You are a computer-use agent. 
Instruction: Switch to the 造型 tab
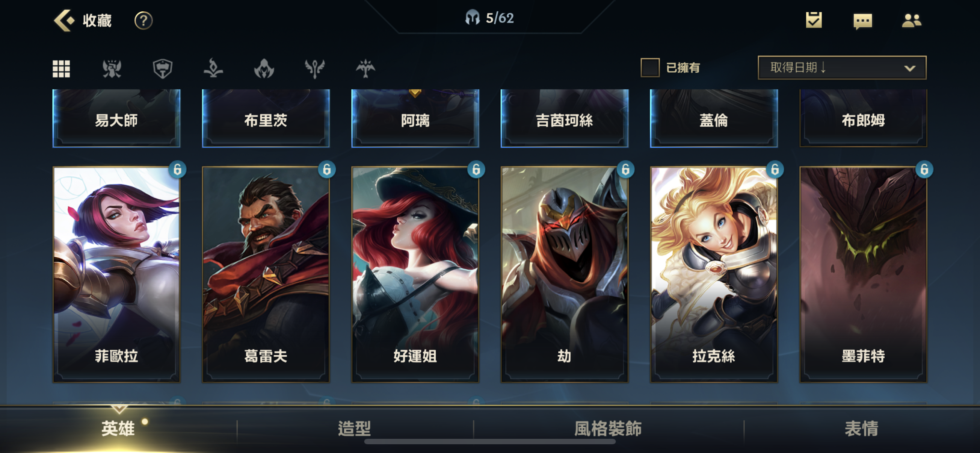[355, 429]
